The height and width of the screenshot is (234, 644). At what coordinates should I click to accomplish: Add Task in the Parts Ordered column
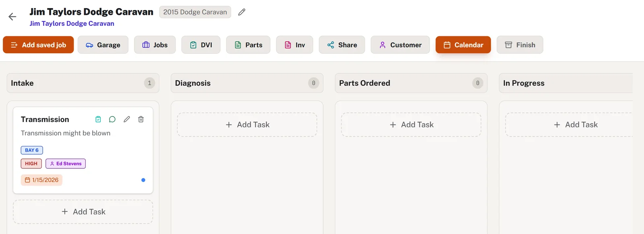coord(411,125)
